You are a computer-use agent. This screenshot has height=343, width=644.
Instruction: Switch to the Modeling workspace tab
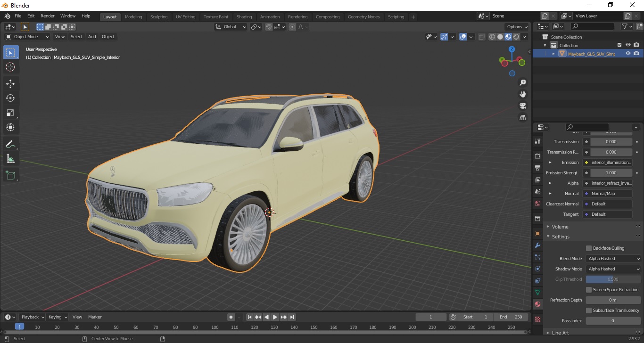[x=133, y=16]
